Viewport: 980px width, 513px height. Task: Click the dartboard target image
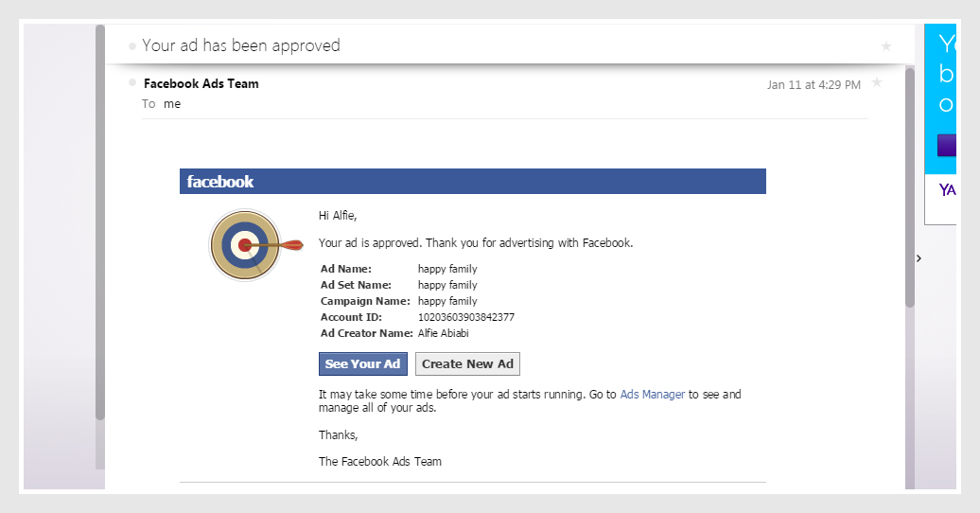point(248,245)
